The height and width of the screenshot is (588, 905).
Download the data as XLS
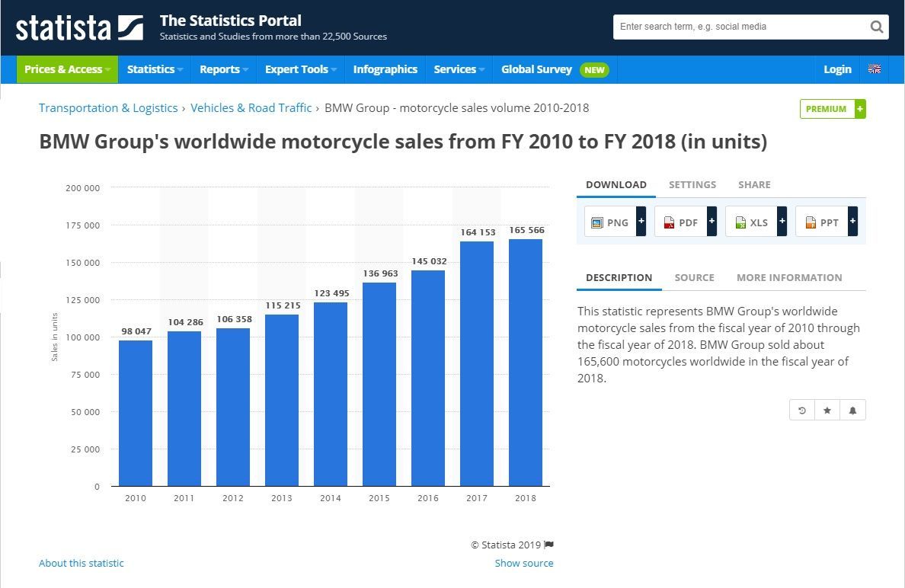click(750, 222)
